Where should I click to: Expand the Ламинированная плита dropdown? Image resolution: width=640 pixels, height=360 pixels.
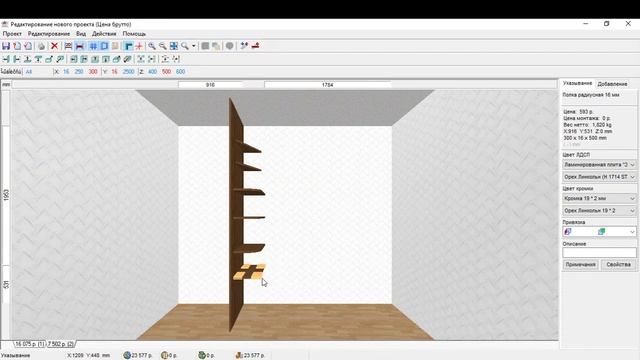click(x=599, y=165)
